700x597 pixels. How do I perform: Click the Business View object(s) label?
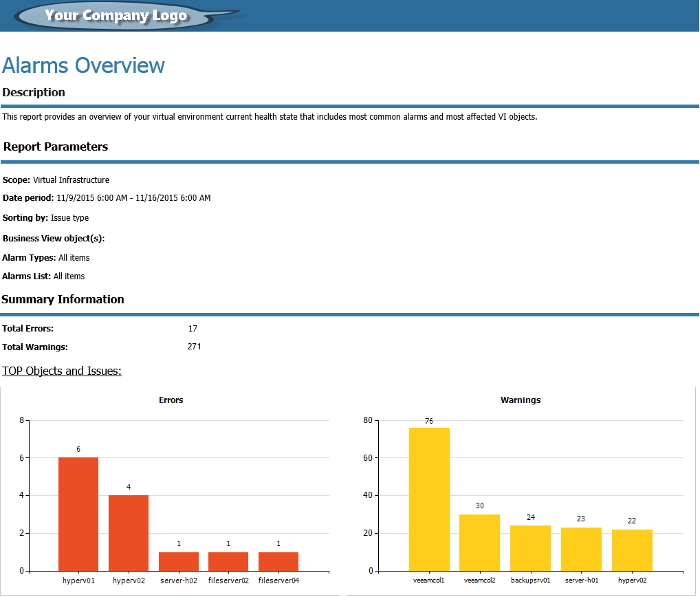click(x=54, y=239)
